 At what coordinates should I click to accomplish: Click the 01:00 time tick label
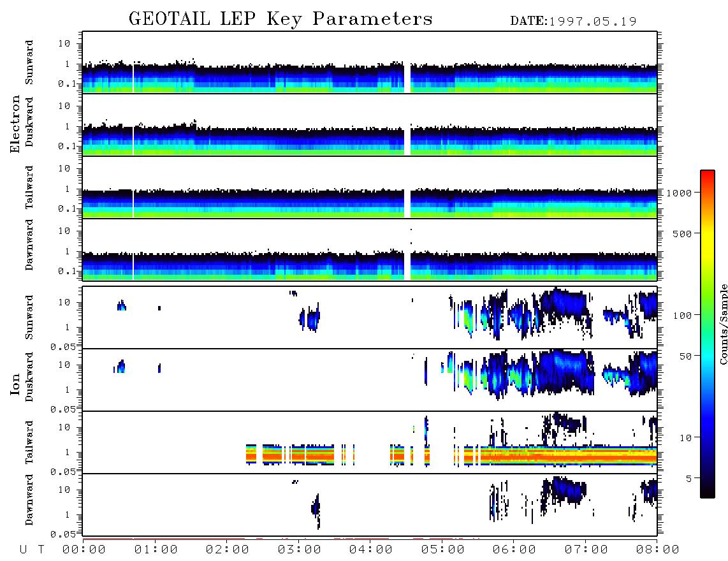[156, 550]
